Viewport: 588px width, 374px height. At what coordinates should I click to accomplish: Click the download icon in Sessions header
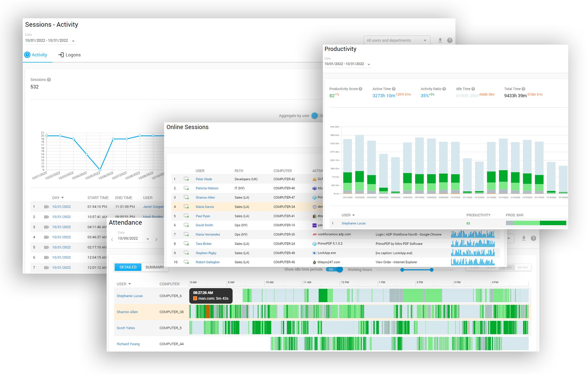(440, 40)
